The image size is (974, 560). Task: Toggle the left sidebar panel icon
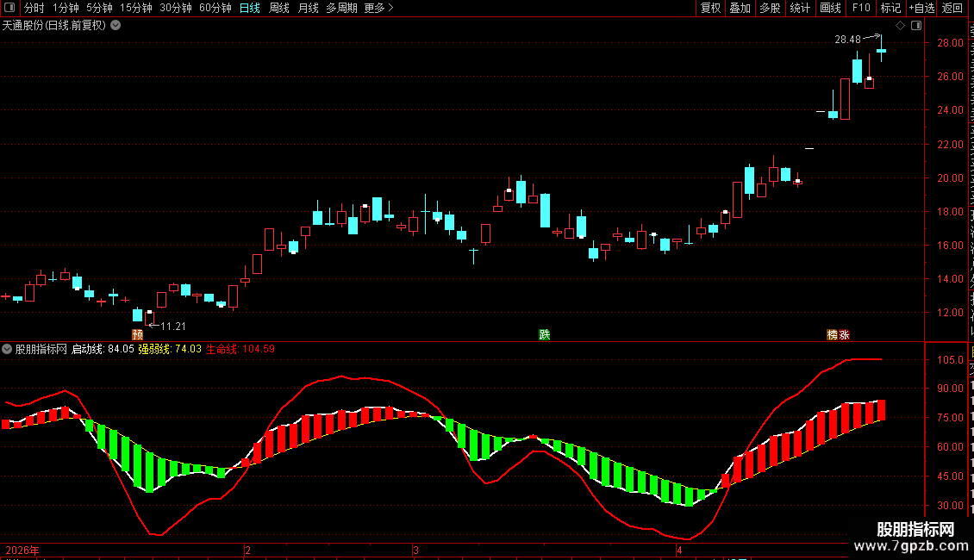[9, 8]
